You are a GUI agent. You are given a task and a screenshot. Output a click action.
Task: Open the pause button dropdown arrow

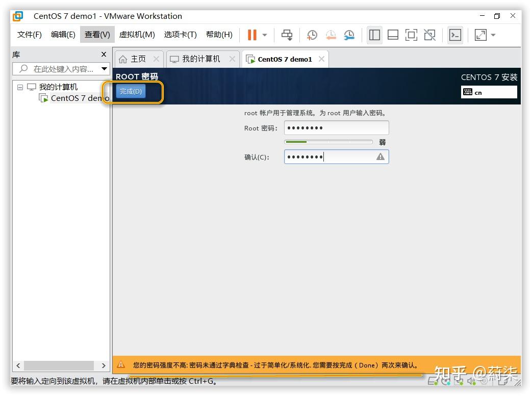(x=264, y=35)
